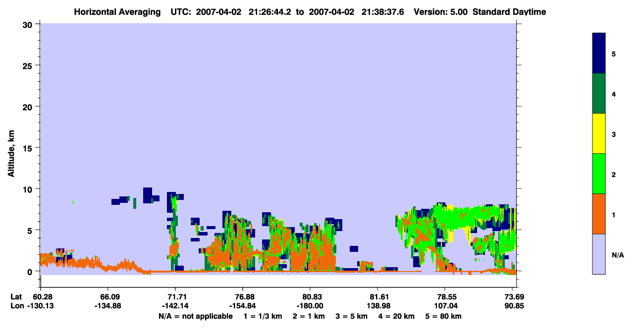644x330 pixels.
Task: Click the start time '21:26:44.2'
Action: (269, 11)
